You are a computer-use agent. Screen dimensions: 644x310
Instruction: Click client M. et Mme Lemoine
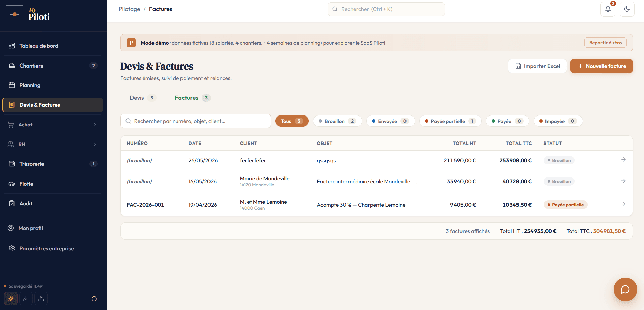coord(263,202)
